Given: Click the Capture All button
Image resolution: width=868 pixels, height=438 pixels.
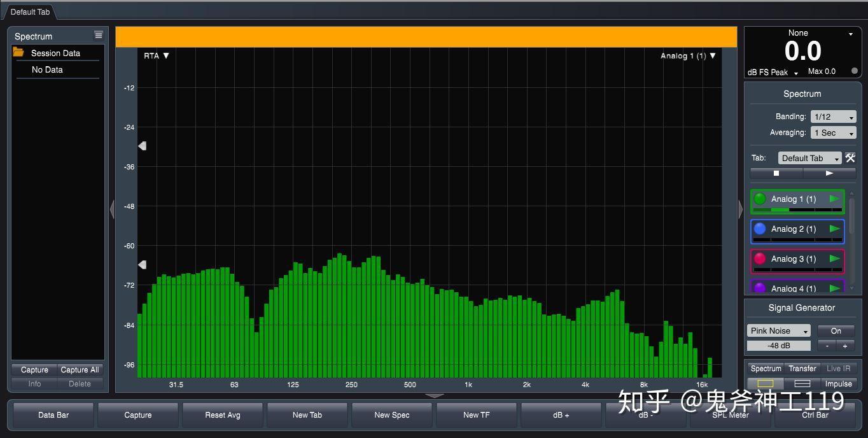Looking at the screenshot, I should 80,369.
